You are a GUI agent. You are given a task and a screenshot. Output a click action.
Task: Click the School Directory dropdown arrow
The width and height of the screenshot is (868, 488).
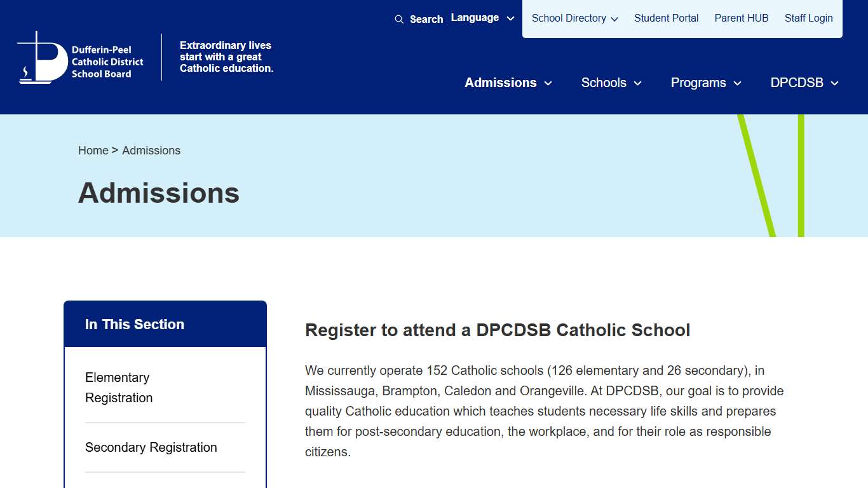coord(615,18)
